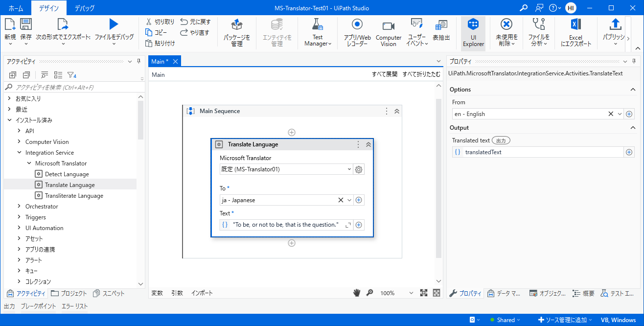The width and height of the screenshot is (644, 326).
Task: Run ファイルをデバッグ play icon
Action: tap(114, 24)
